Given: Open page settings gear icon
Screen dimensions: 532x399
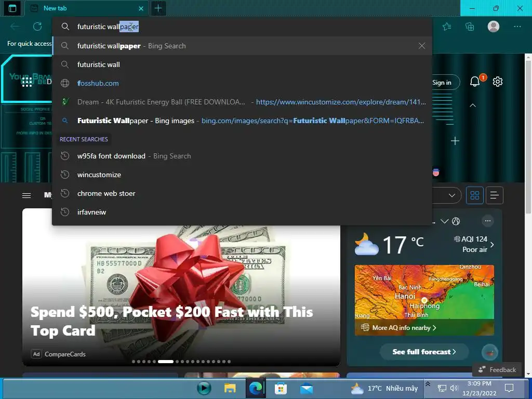Looking at the screenshot, I should pyautogui.click(x=497, y=82).
